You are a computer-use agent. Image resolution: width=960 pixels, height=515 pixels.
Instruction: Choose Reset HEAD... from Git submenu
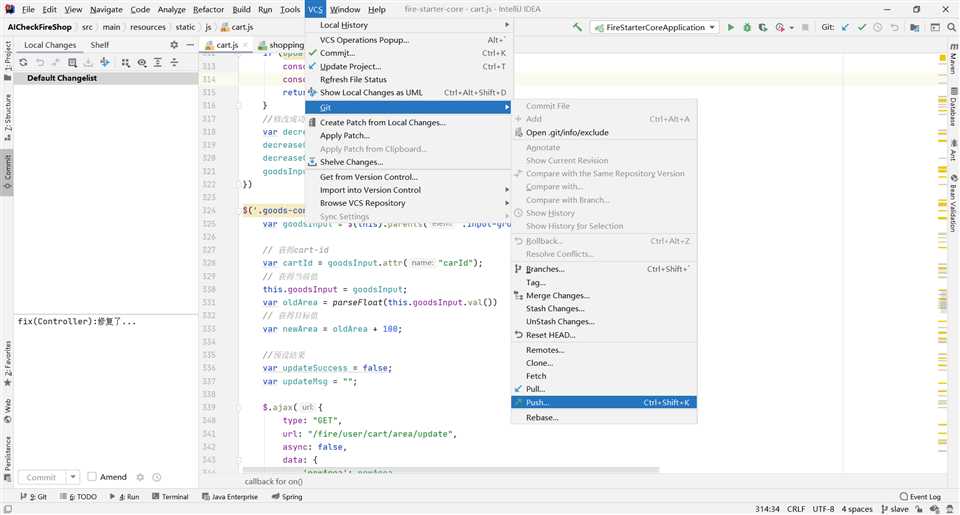pos(604,335)
